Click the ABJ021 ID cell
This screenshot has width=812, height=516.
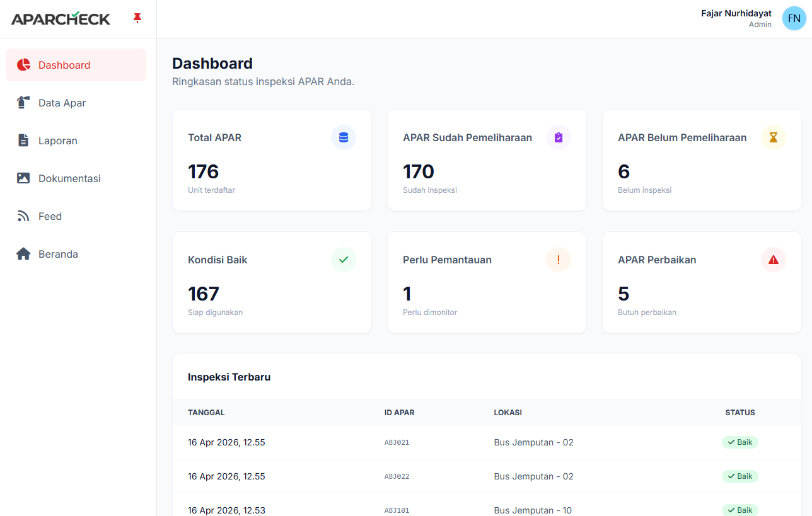coord(397,442)
